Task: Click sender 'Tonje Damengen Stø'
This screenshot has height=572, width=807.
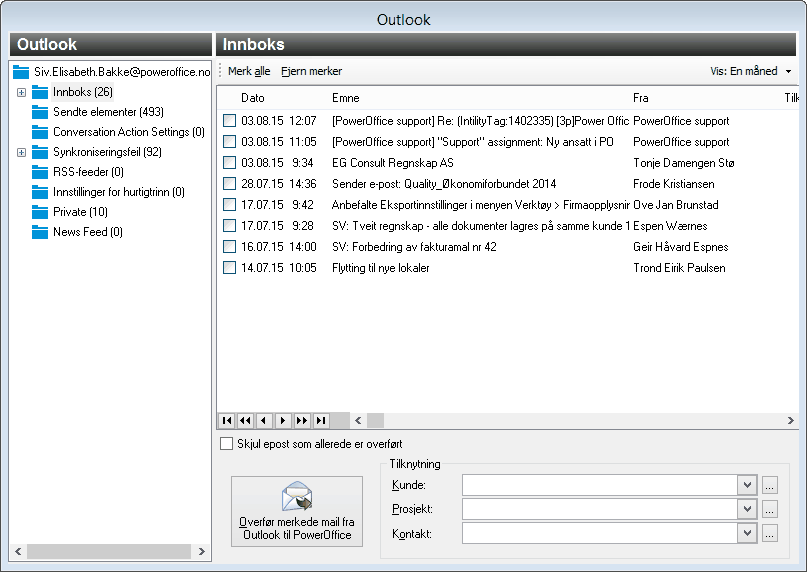Action: point(683,163)
